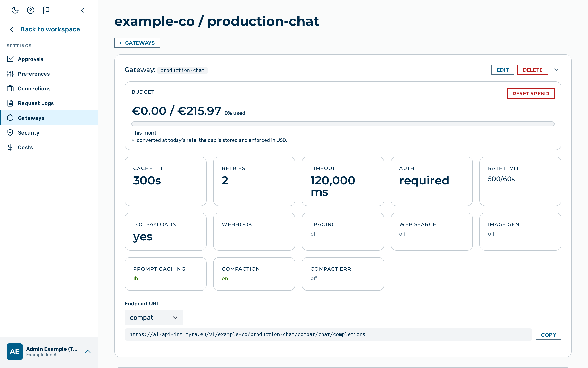Click the TIMEOUT 120,000 ms value
588x368 pixels.
(333, 186)
